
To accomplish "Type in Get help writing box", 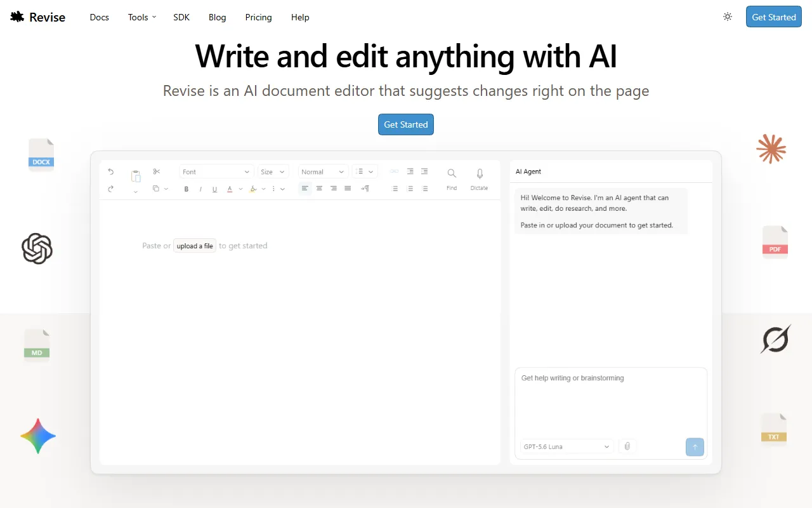I will point(610,402).
